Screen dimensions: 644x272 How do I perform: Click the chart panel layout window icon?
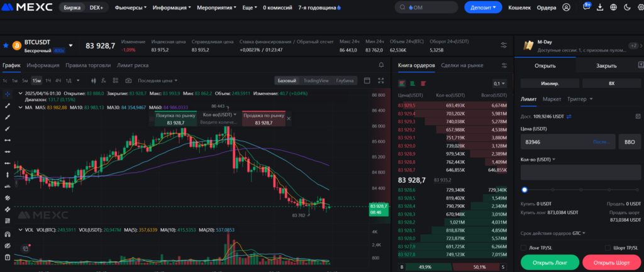(x=367, y=80)
